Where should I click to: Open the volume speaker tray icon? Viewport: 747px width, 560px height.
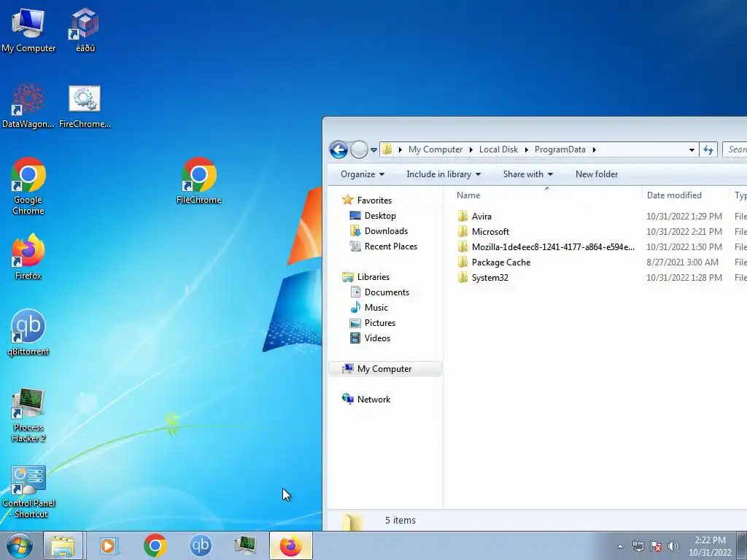coord(673,546)
